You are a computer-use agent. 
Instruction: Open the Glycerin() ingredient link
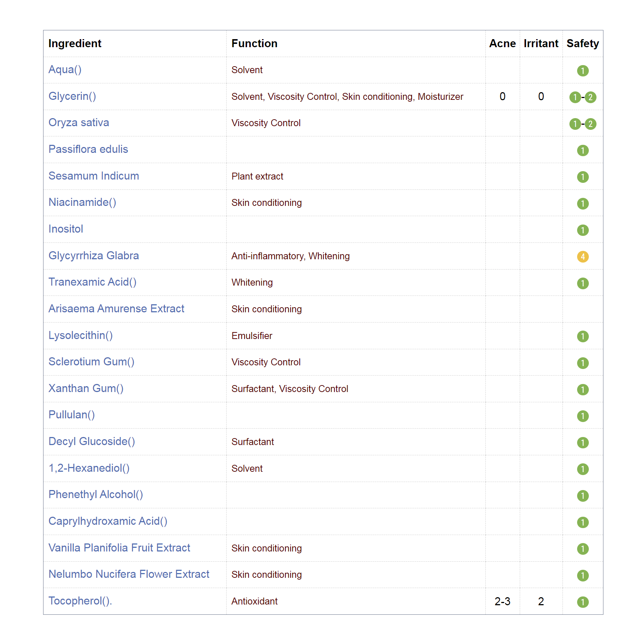[72, 96]
